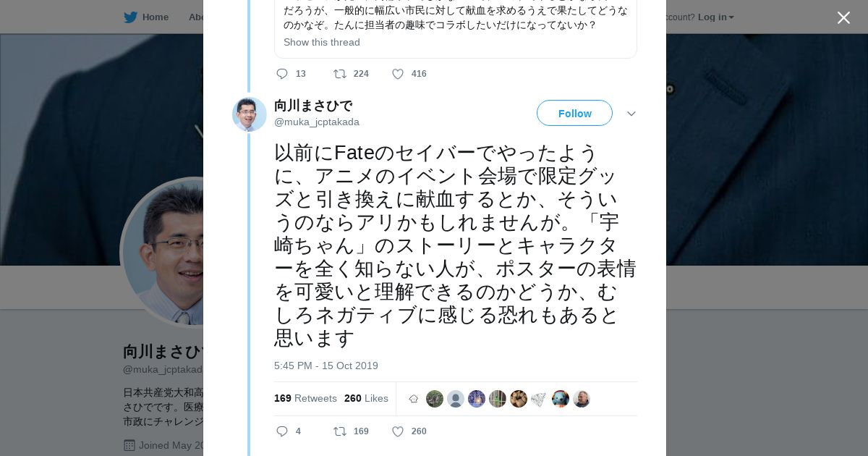Viewport: 868px width, 456px height.
Task: Expand thread via Show this thread
Action: [322, 42]
